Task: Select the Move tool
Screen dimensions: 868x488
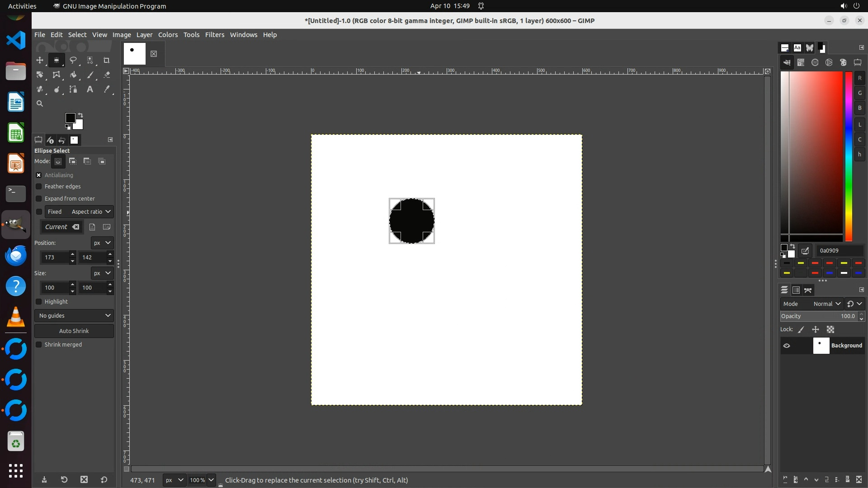Action: tap(40, 60)
